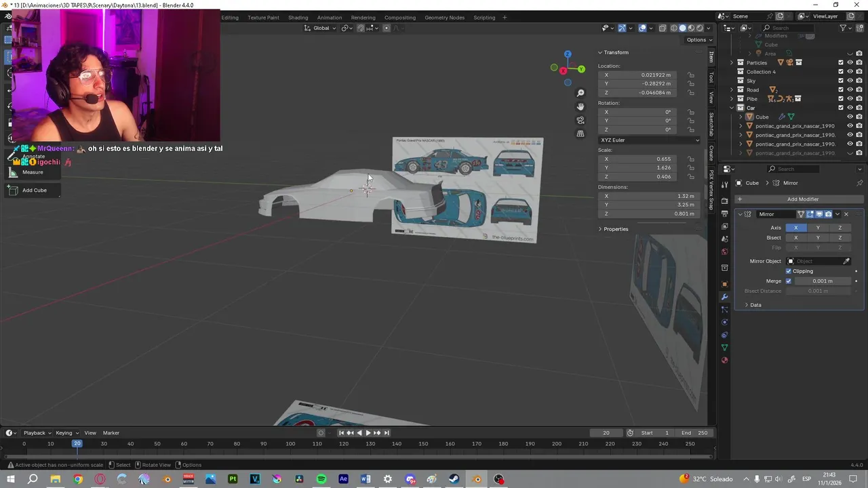This screenshot has height=488, width=868.
Task: Open the Tool properties tab icon
Action: 724,183
